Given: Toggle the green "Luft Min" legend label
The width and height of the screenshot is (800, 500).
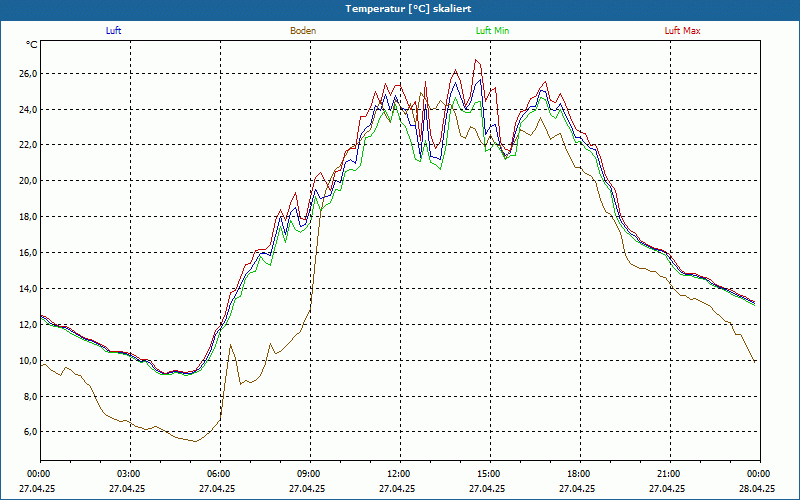Looking at the screenshot, I should coord(492,31).
